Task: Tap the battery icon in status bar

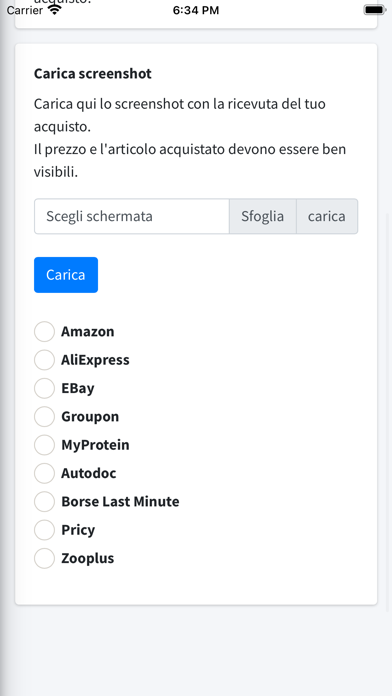Action: [x=374, y=10]
